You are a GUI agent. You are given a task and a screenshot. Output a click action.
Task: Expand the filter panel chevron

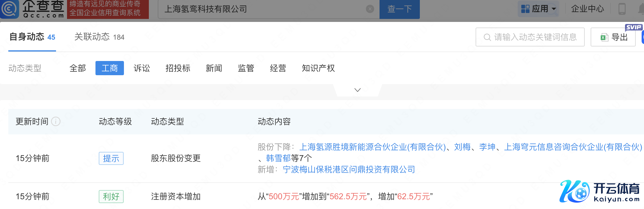(358, 90)
